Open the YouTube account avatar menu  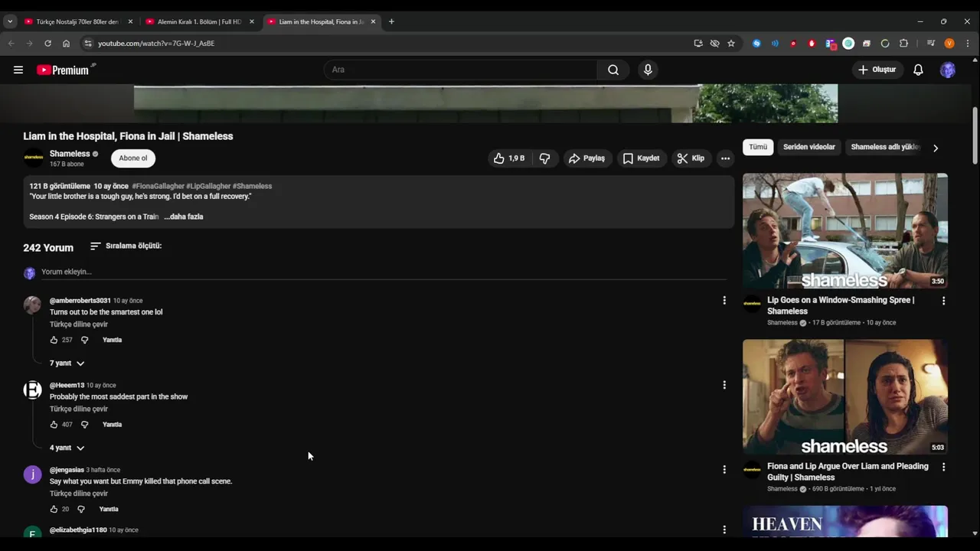[x=948, y=70]
